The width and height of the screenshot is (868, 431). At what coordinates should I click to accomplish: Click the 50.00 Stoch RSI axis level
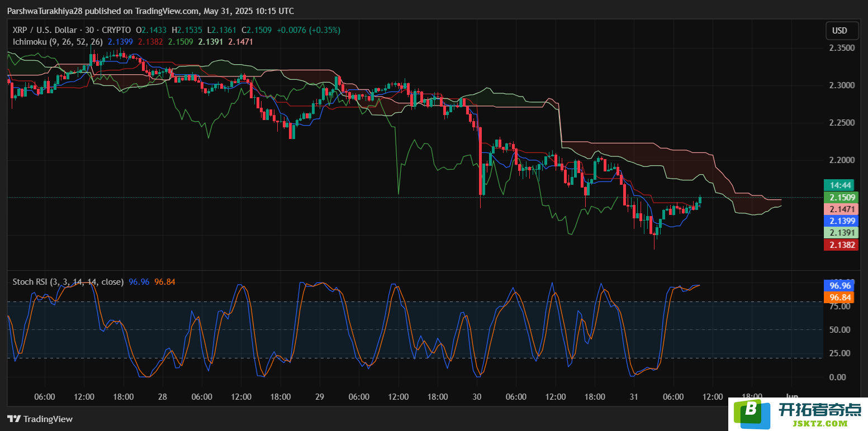click(x=840, y=330)
